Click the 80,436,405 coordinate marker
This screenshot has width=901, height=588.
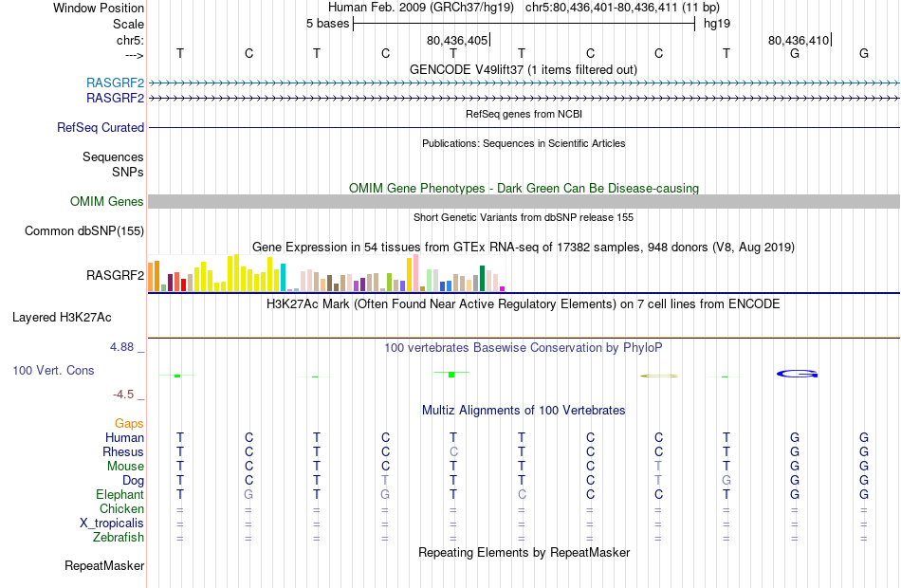(457, 40)
